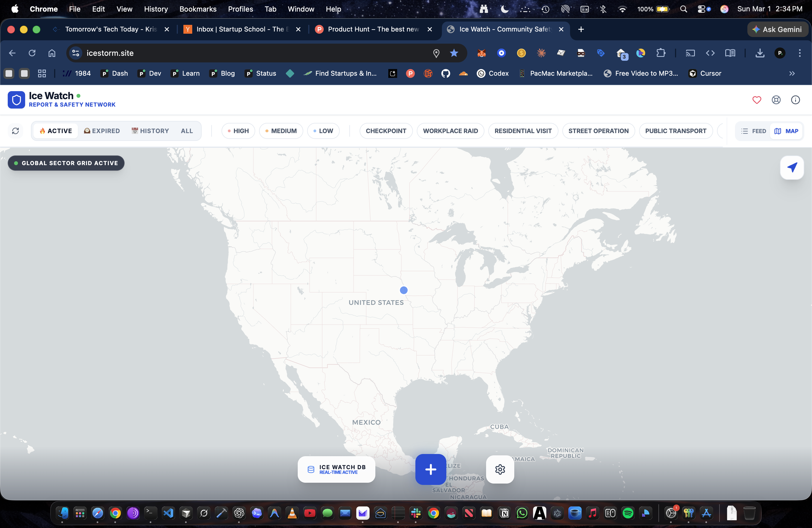This screenshot has width=812, height=528.
Task: Toggle the LOW severity filter
Action: [323, 131]
